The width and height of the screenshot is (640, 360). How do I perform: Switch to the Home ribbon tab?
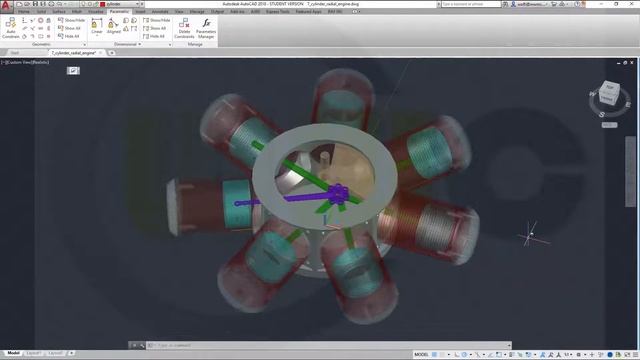coord(24,11)
